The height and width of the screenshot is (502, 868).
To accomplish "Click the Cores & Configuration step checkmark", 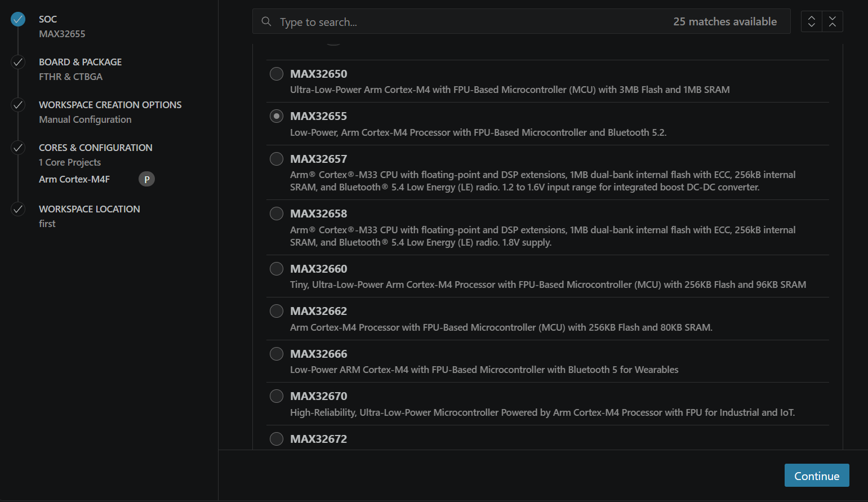I will tap(18, 148).
